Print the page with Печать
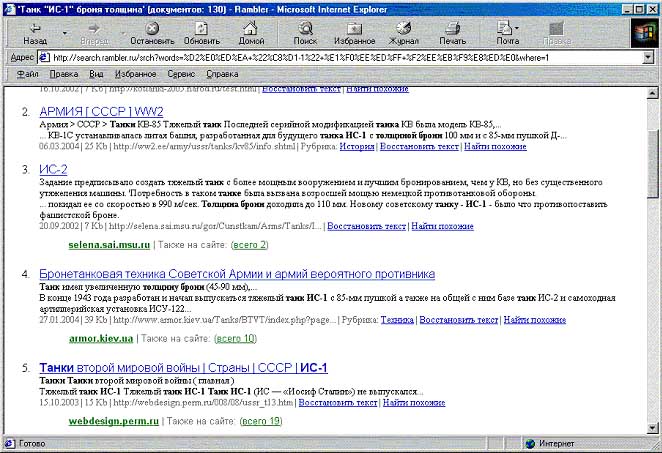Viewport: 662px width, 453px height. point(452,34)
